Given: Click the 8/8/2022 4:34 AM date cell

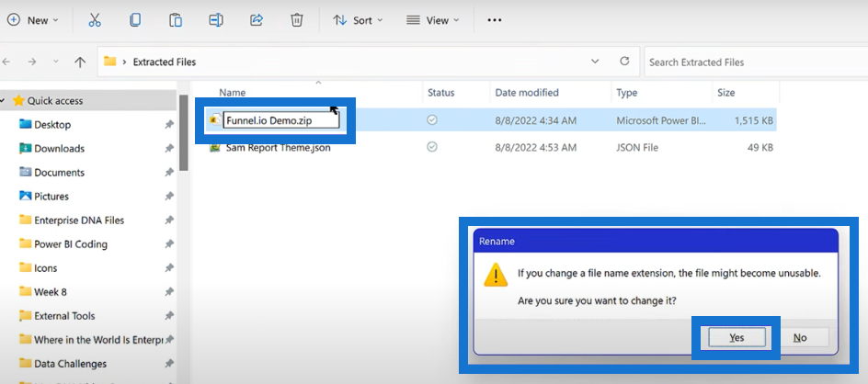Looking at the screenshot, I should pos(535,120).
